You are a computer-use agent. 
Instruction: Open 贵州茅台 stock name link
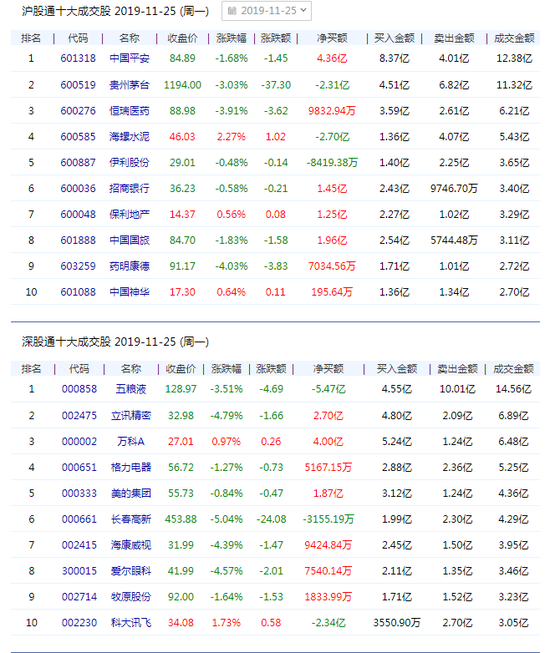(129, 85)
